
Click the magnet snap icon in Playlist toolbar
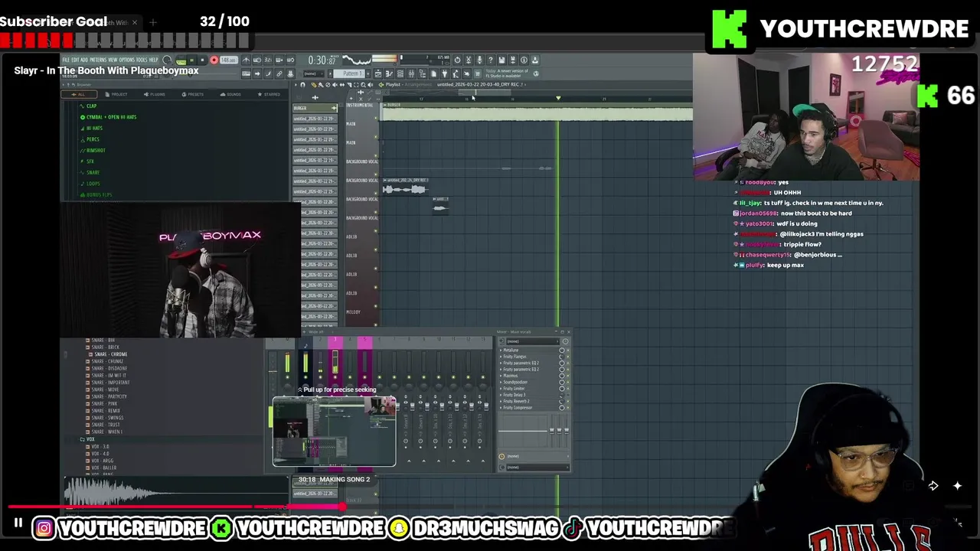302,85
